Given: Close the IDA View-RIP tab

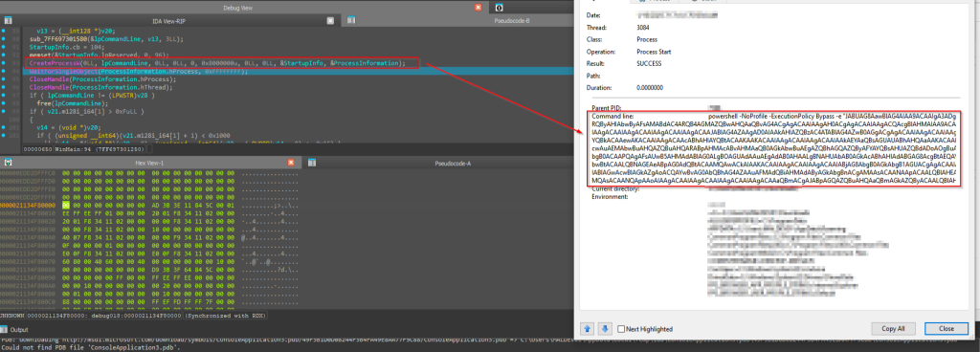Looking at the screenshot, I should [x=330, y=21].
